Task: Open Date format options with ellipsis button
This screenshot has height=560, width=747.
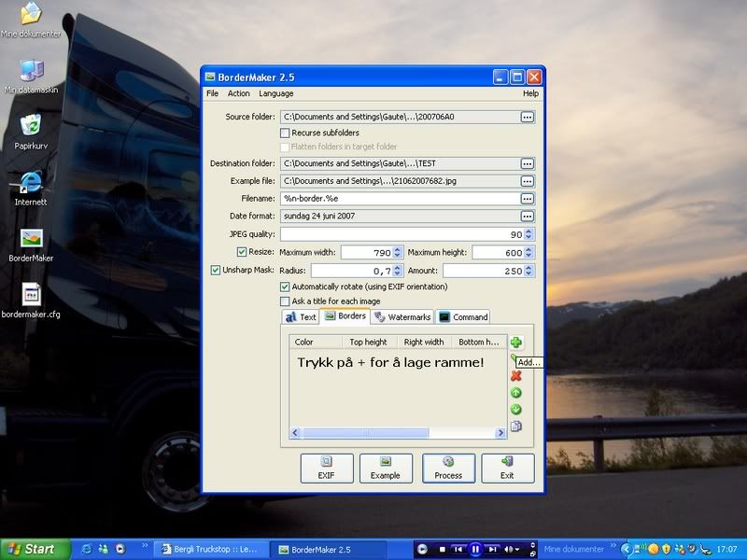Action: pos(527,217)
